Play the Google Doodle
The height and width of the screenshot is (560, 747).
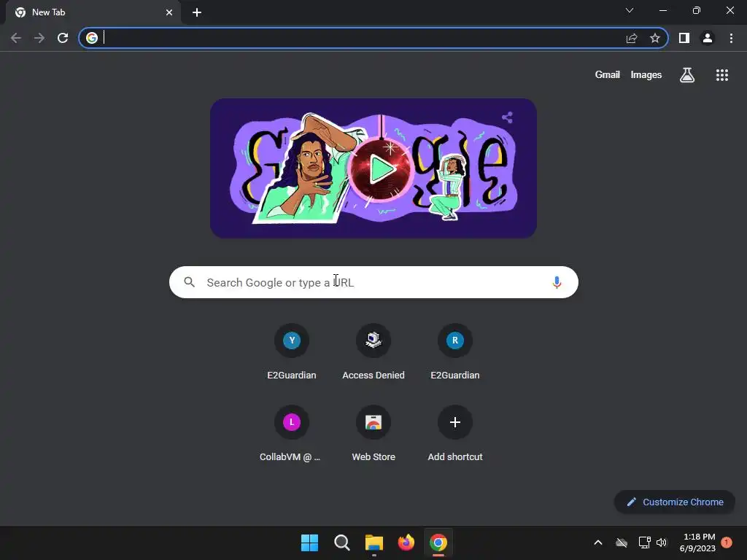click(x=379, y=169)
